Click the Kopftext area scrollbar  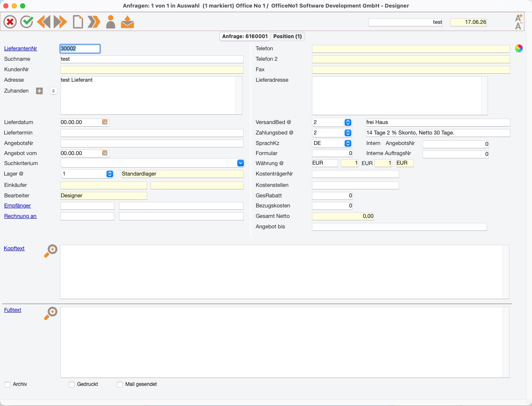tap(506, 272)
